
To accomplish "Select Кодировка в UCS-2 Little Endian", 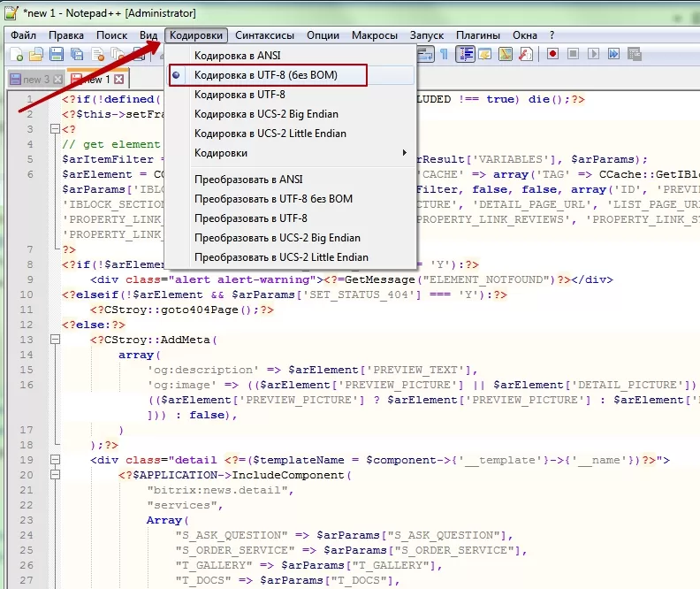I will pyautogui.click(x=291, y=134).
